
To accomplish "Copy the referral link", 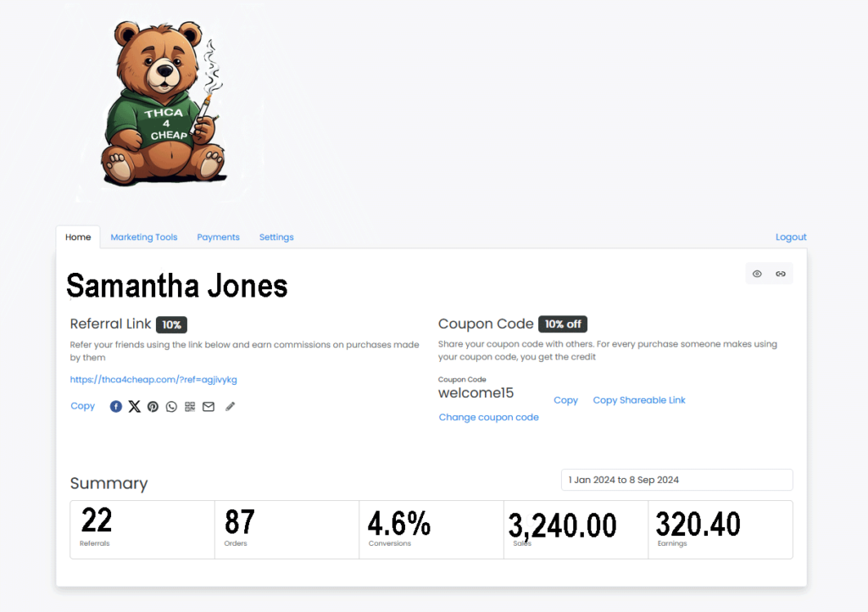I will coord(82,406).
